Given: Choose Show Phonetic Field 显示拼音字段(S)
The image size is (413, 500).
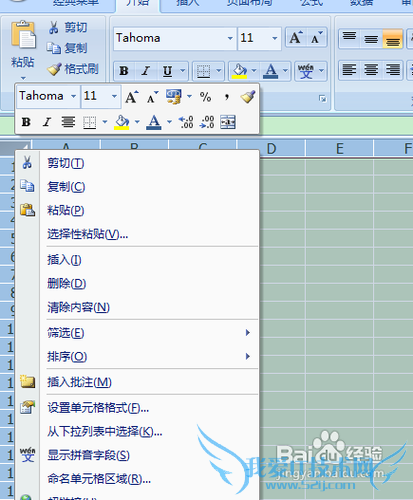Looking at the screenshot, I should (x=137, y=455).
